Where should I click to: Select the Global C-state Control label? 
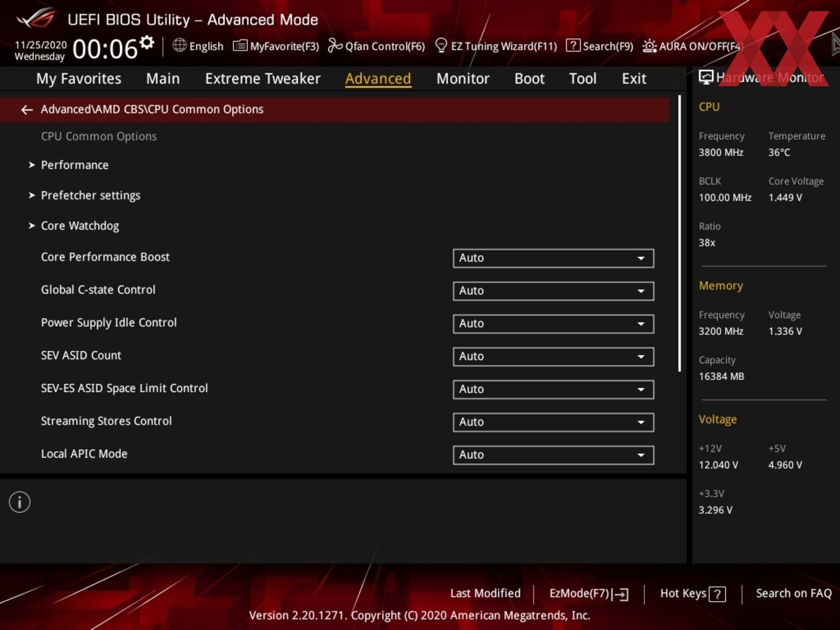coord(98,290)
